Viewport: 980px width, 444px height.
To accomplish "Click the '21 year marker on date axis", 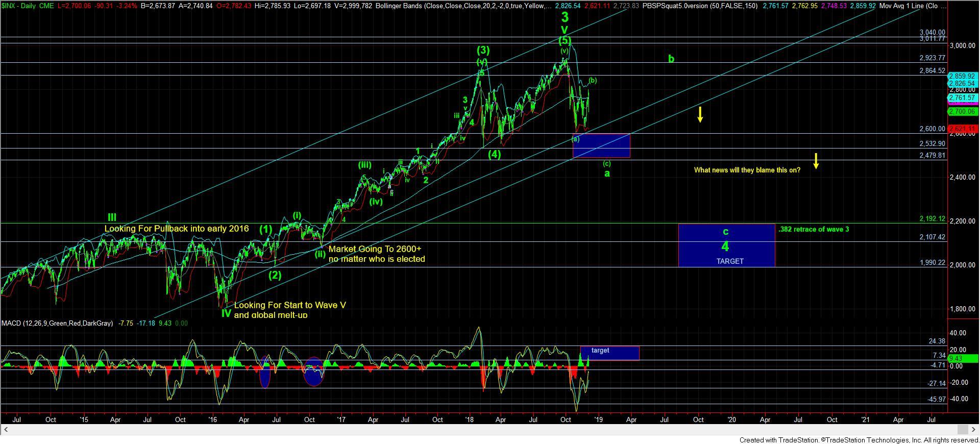I will (x=866, y=420).
